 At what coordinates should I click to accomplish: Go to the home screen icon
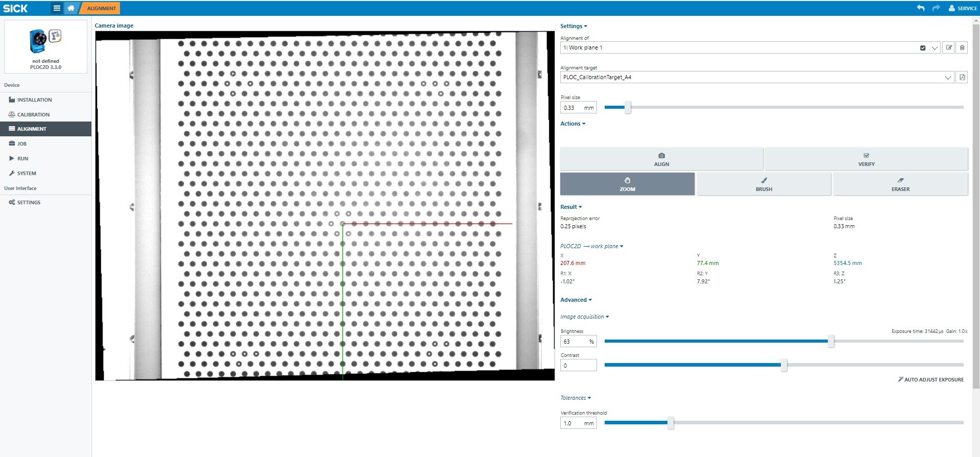71,8
